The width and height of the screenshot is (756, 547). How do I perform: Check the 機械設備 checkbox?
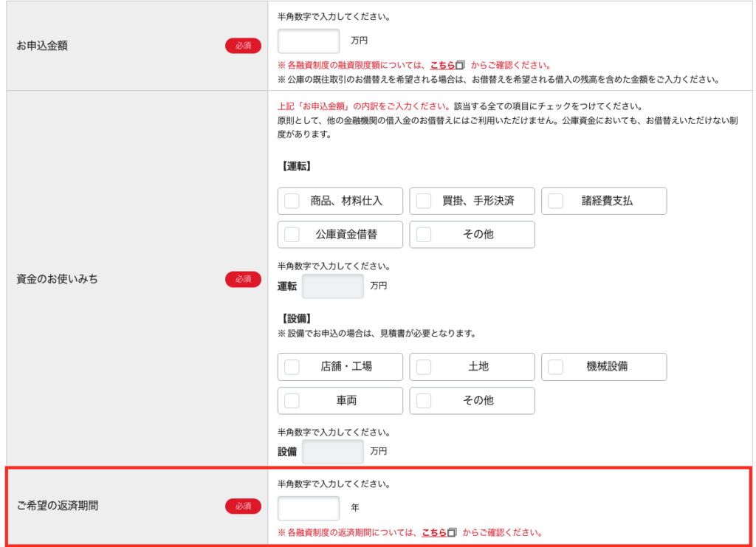click(555, 367)
